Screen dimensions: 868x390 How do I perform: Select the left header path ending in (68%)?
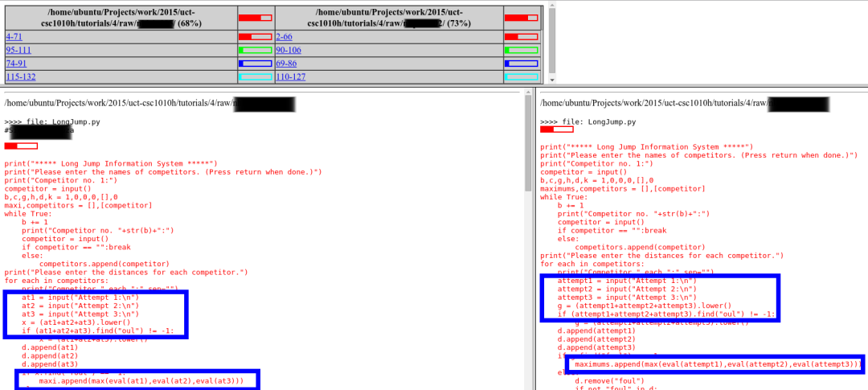point(121,18)
